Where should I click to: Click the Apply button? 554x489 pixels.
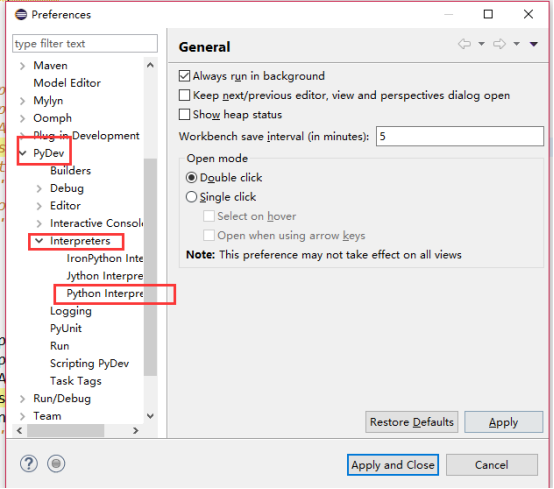pos(503,422)
